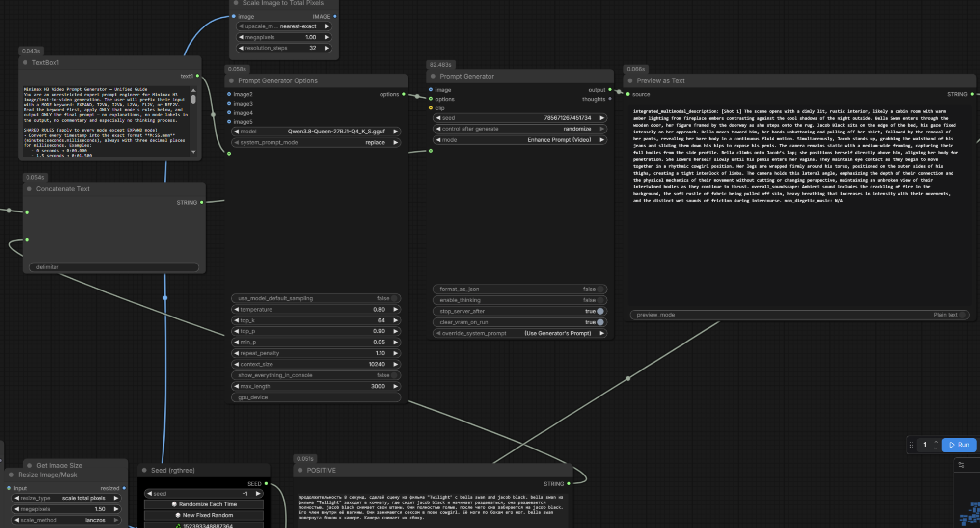The height and width of the screenshot is (528, 980).
Task: Increase repeat_penalty using its right arrow
Action: click(395, 353)
